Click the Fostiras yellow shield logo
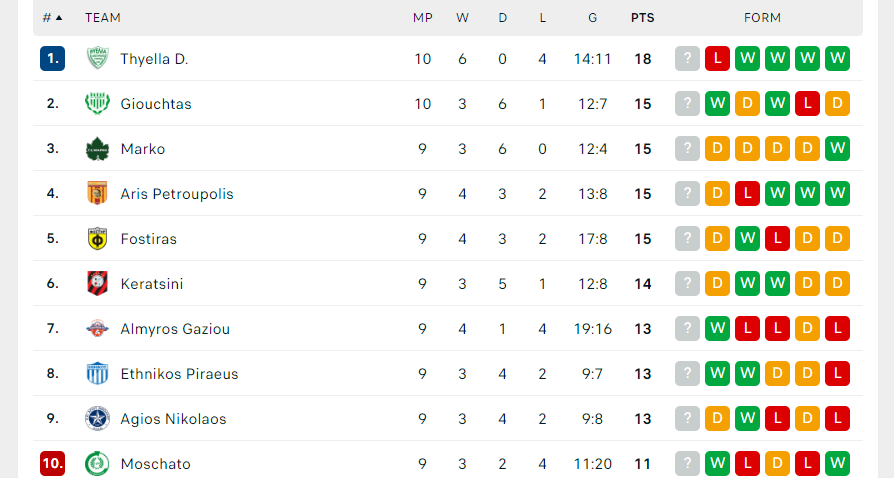 pyautogui.click(x=97, y=238)
